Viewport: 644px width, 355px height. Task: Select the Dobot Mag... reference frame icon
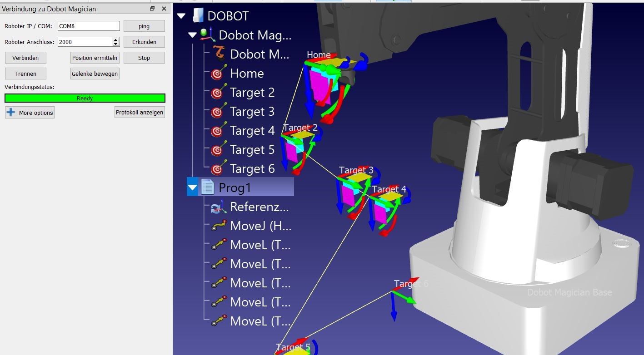pyautogui.click(x=208, y=35)
